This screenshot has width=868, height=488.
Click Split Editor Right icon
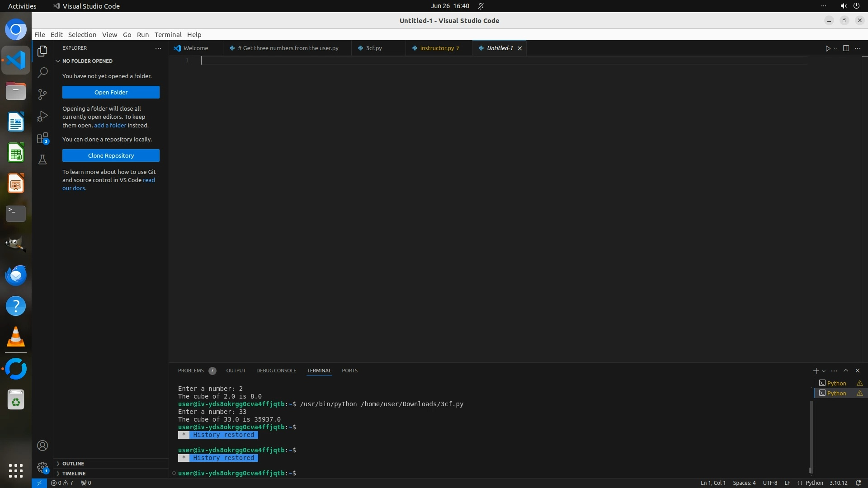[846, 48]
